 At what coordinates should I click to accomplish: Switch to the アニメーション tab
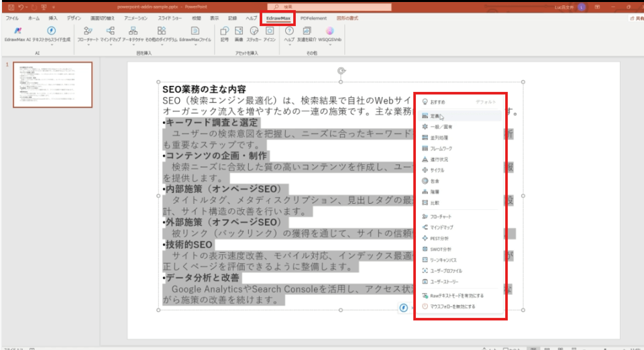tap(136, 18)
